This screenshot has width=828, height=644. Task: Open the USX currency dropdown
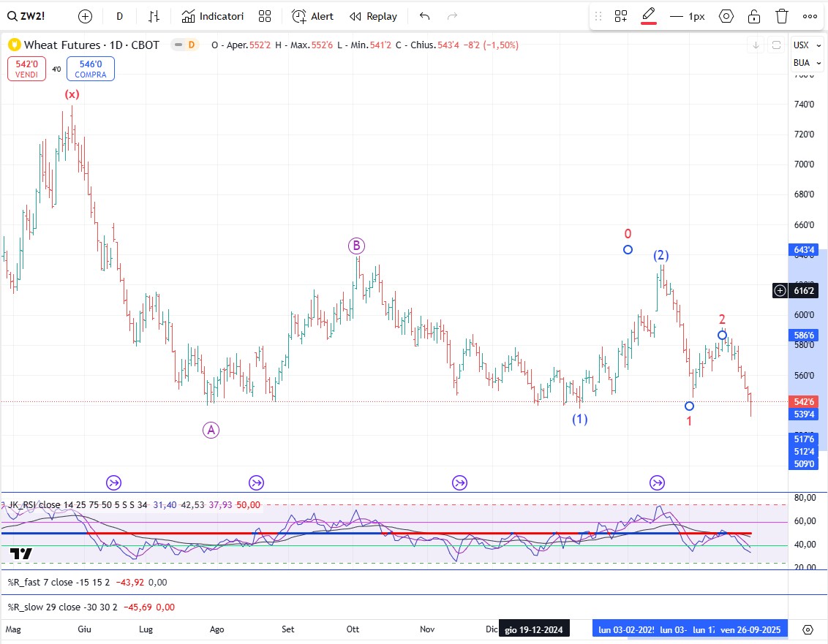point(807,45)
